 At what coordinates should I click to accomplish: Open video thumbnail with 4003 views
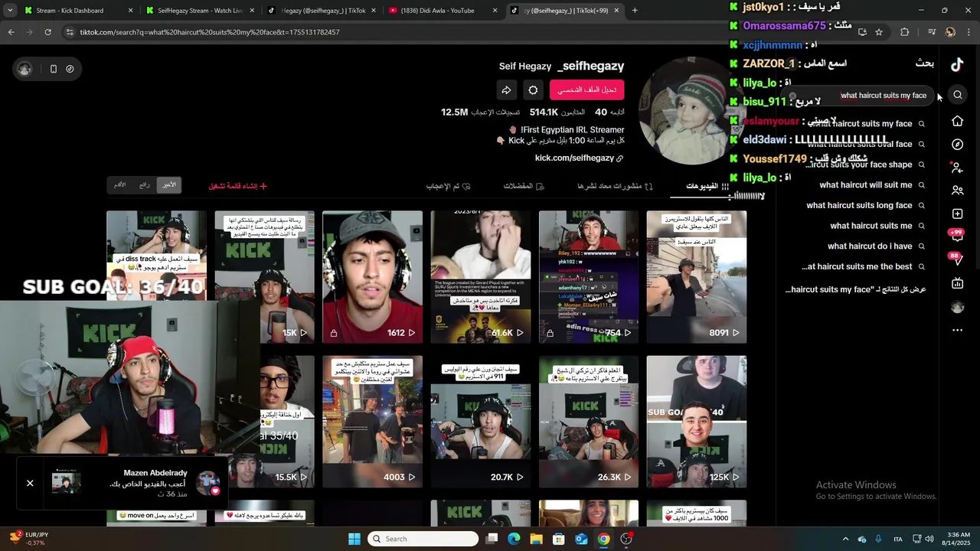[x=372, y=422]
